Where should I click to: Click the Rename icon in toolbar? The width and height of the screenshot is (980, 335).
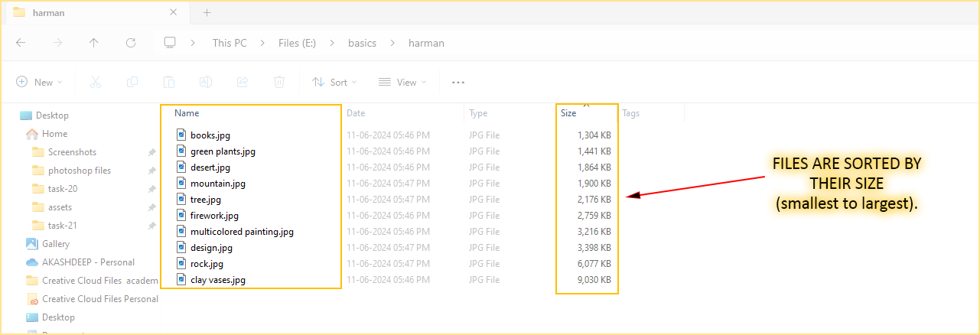pos(206,82)
